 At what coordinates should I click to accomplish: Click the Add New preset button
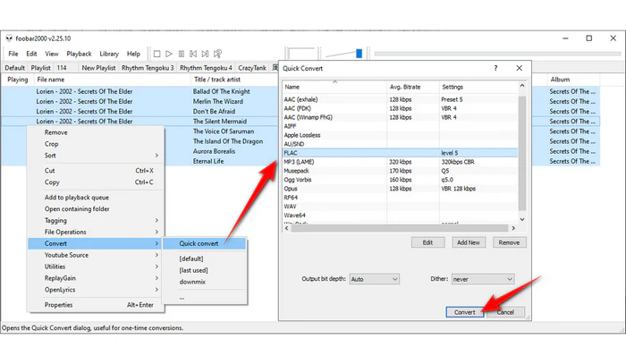pos(469,242)
